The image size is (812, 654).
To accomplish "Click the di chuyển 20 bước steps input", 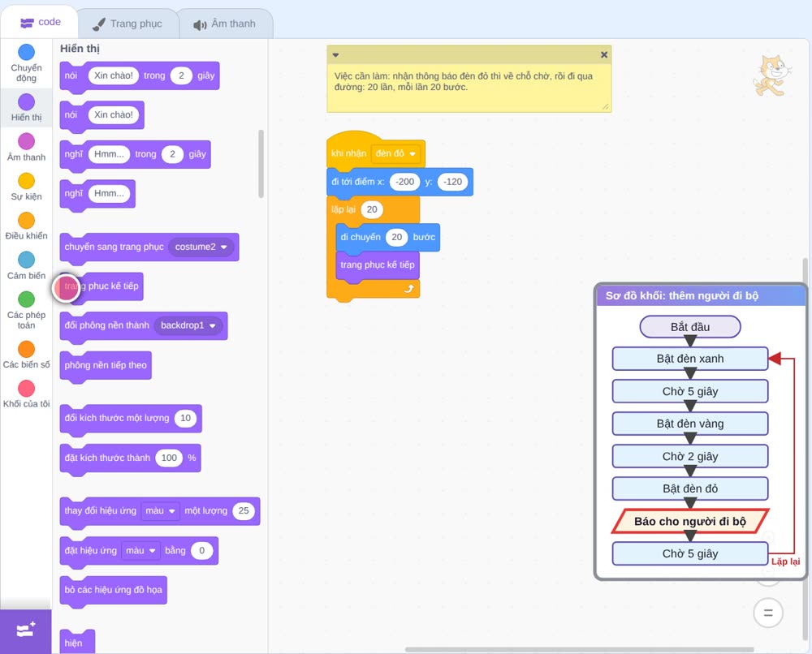I will 397,237.
